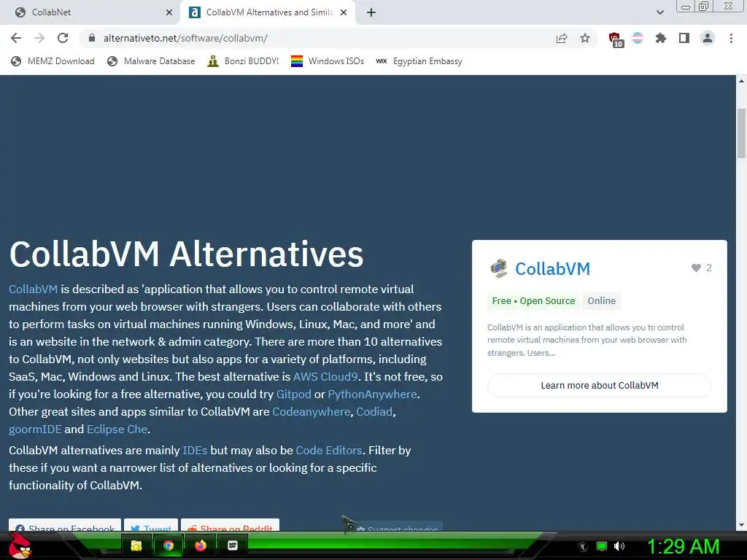Share this page using the share icon
Screen dimensions: 747x560
(562, 38)
